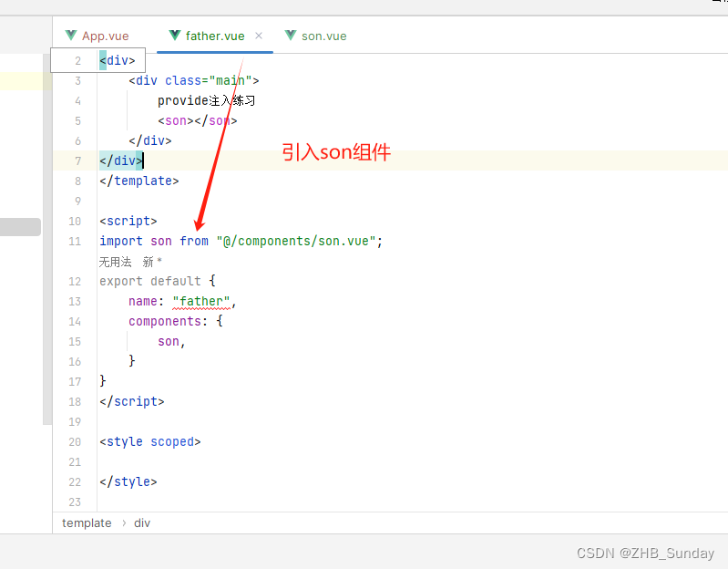Click the "father" name string

tap(201, 302)
